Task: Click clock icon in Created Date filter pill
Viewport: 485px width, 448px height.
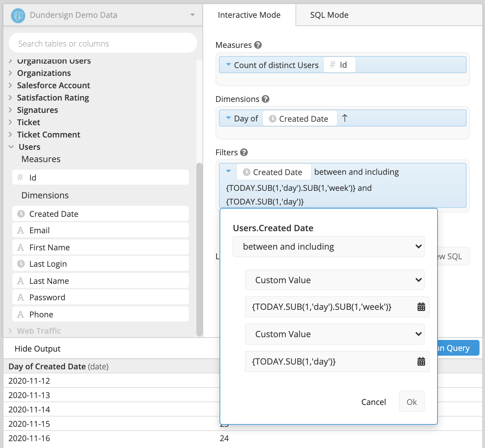Action: 247,172
